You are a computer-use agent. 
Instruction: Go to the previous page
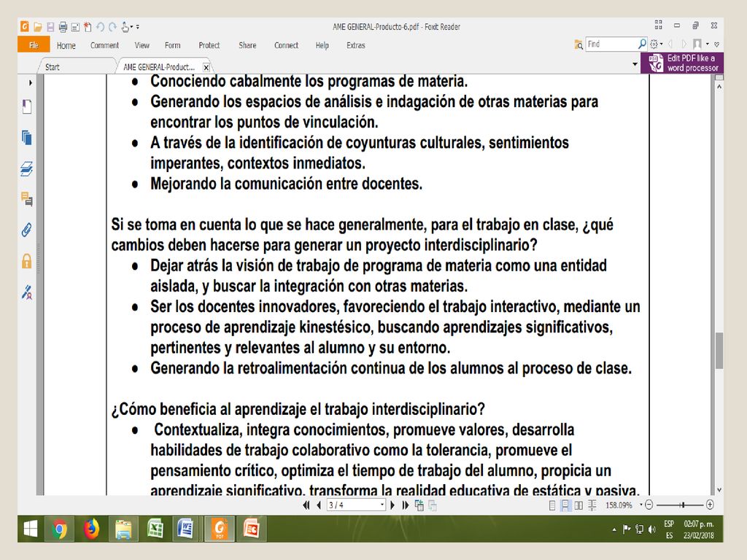point(319,505)
